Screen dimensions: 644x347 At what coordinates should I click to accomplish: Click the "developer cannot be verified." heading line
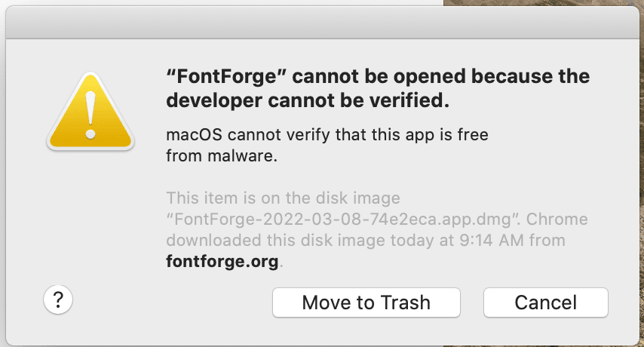[308, 100]
